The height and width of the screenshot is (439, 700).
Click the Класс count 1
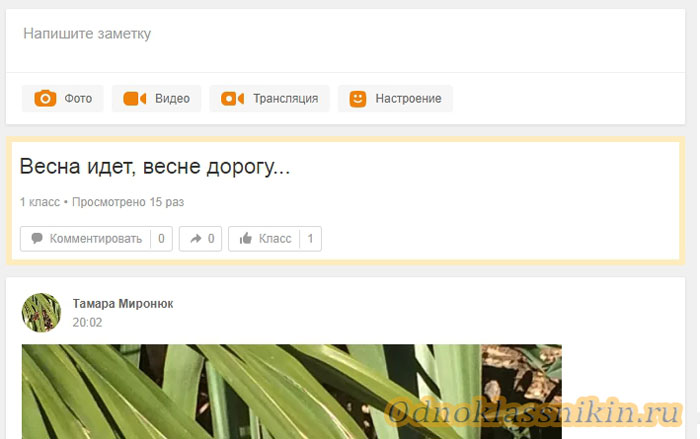click(x=310, y=238)
